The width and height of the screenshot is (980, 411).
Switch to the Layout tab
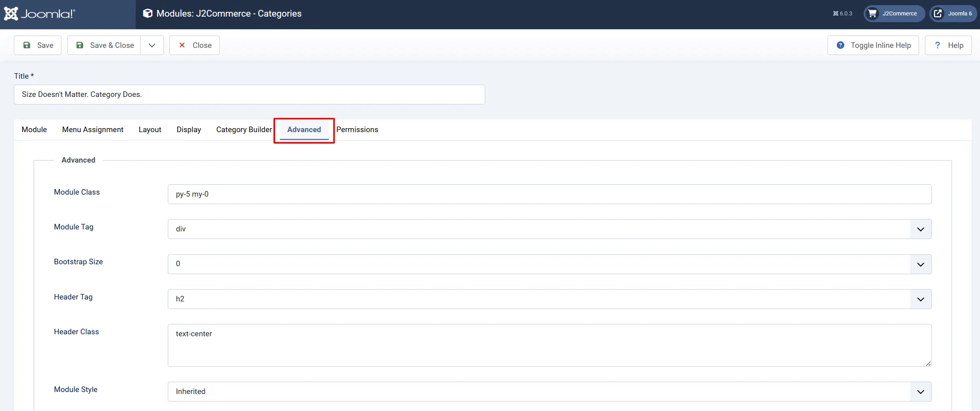pyautogui.click(x=150, y=130)
